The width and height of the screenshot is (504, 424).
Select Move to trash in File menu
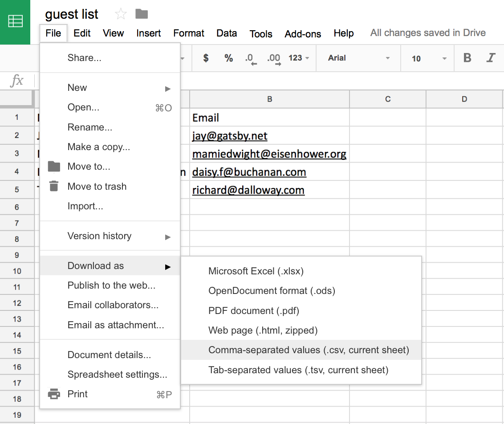tap(97, 187)
